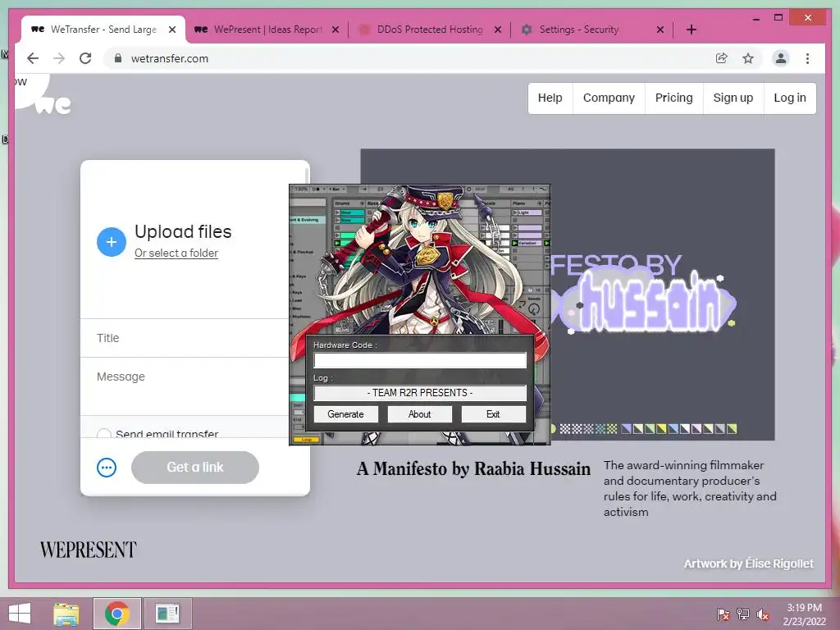Image resolution: width=840 pixels, height=630 pixels.
Task: Click the article description about award-winning filmmaker
Action: (690, 489)
